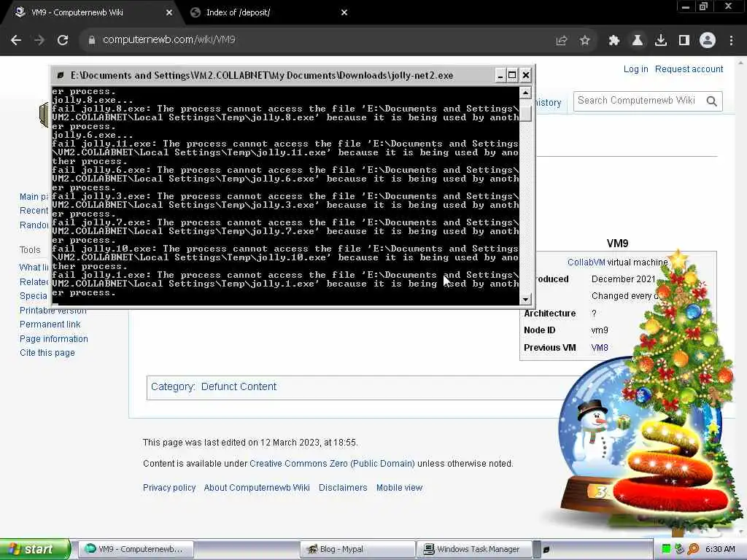Switch to Mobile view link

399,488
